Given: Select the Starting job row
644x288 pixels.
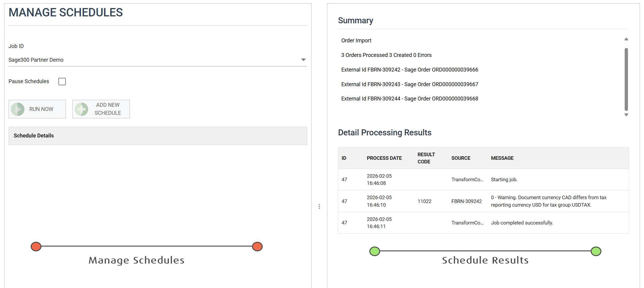Looking at the screenshot, I should click(483, 179).
